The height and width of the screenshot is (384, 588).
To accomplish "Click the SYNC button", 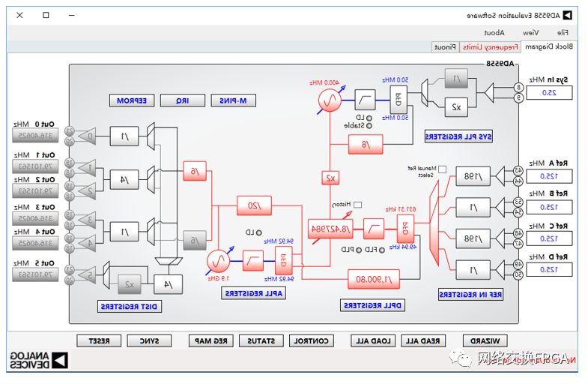I will point(149,340).
